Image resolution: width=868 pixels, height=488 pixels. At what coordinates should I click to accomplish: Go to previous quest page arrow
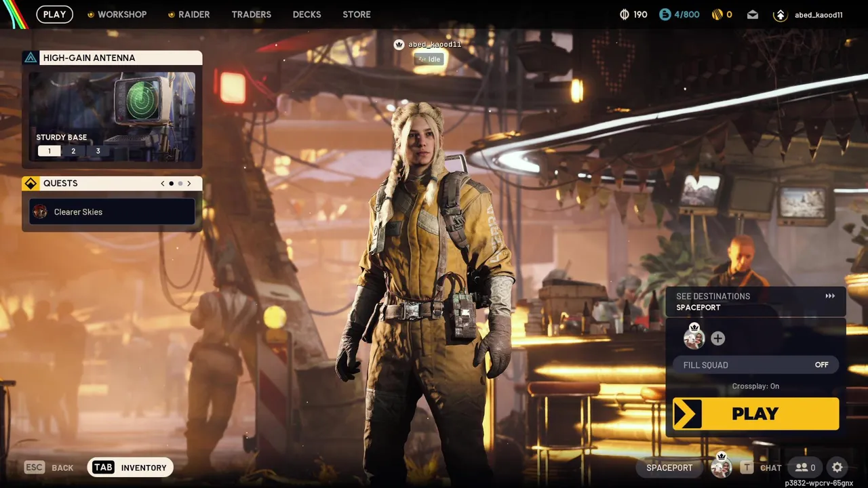click(x=163, y=184)
